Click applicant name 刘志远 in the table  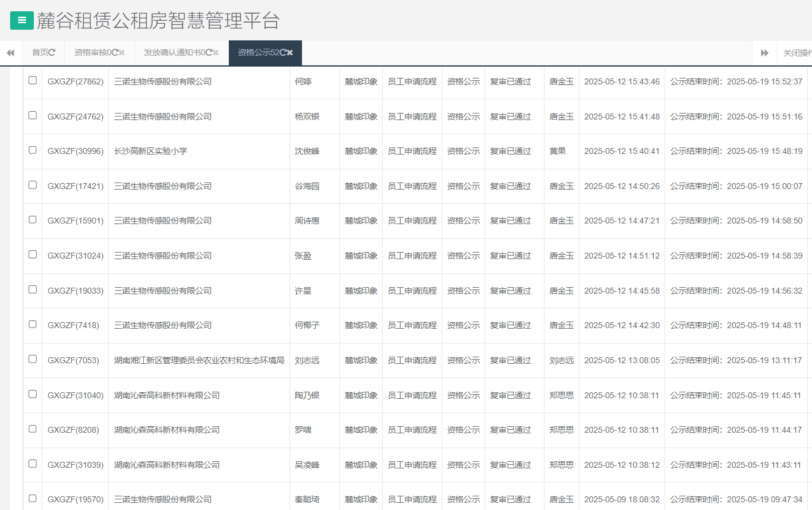307,360
